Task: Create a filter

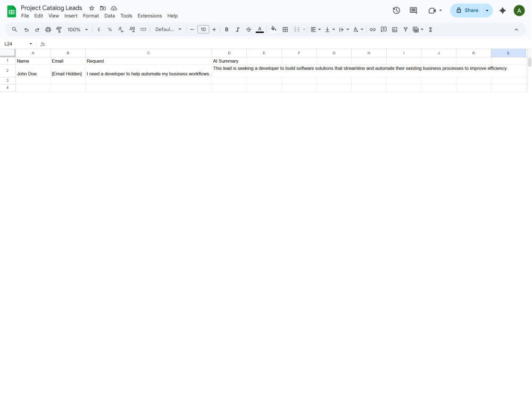Action: click(405, 29)
